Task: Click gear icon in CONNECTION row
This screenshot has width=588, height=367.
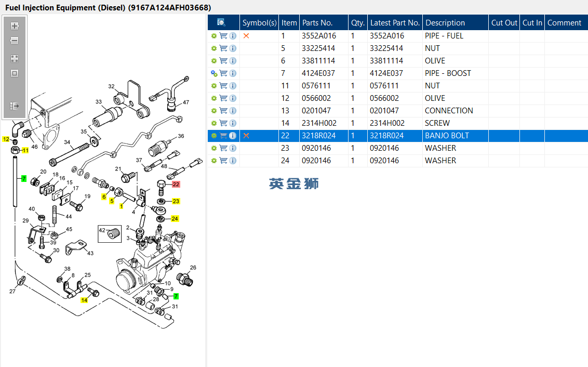Action: (214, 111)
